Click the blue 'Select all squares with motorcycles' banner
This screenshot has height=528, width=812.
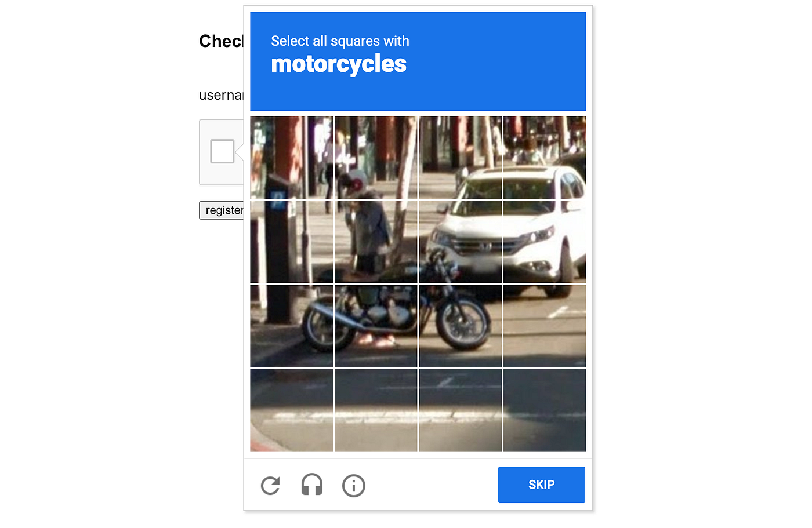point(418,61)
